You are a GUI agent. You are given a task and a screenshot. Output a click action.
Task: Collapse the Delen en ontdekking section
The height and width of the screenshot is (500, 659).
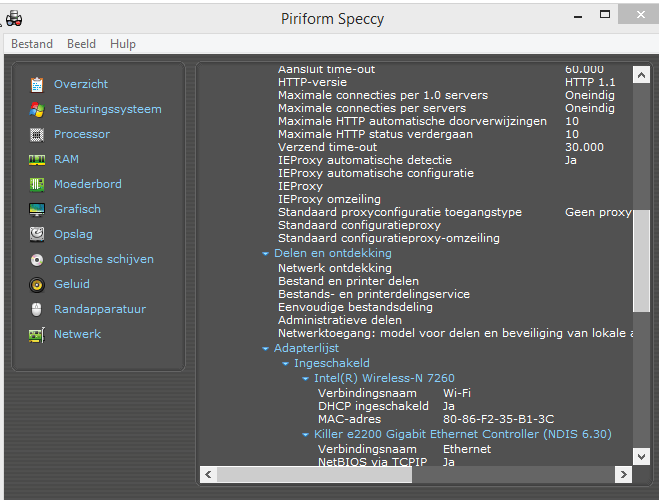tap(265, 253)
